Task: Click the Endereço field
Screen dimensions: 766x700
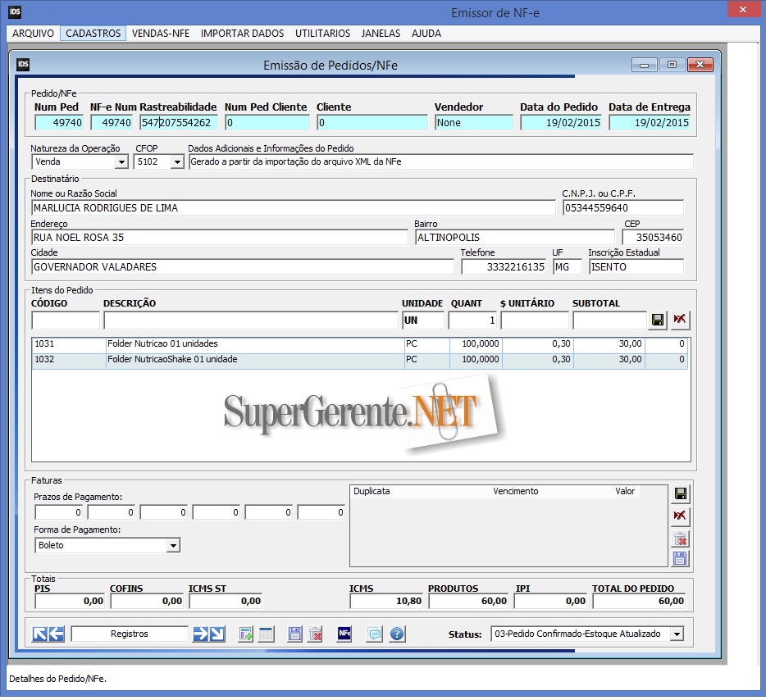Action: 219,238
